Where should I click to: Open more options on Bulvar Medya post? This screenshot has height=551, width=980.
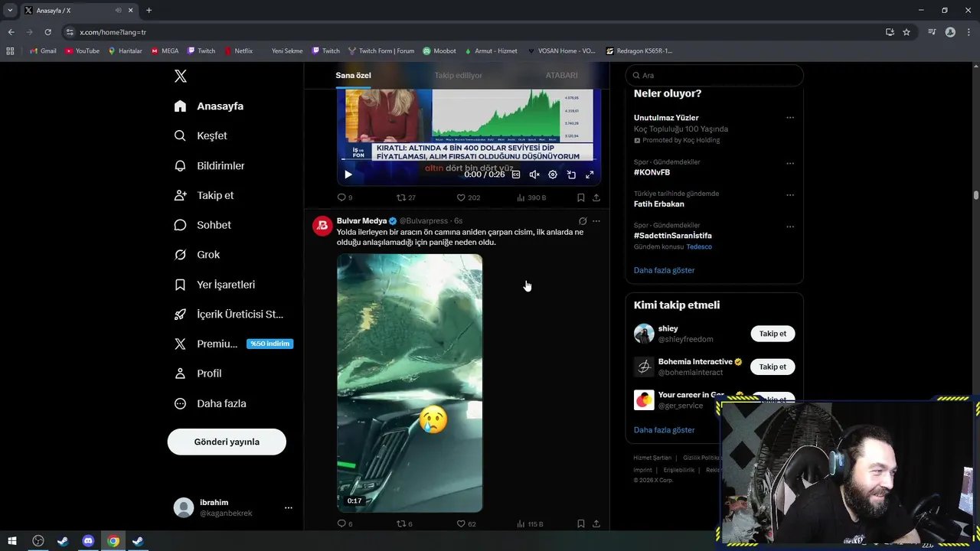pyautogui.click(x=596, y=221)
